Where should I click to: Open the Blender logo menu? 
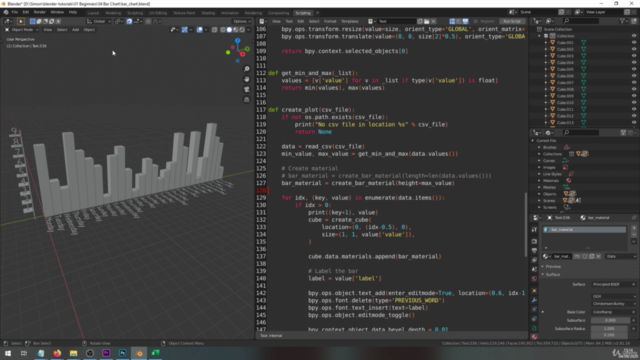coord(6,12)
